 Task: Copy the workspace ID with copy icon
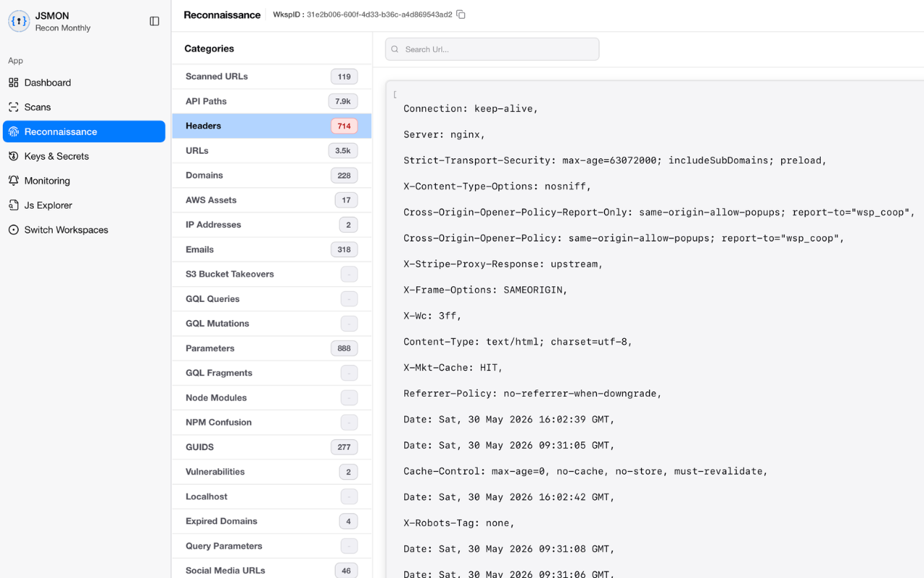(x=461, y=14)
